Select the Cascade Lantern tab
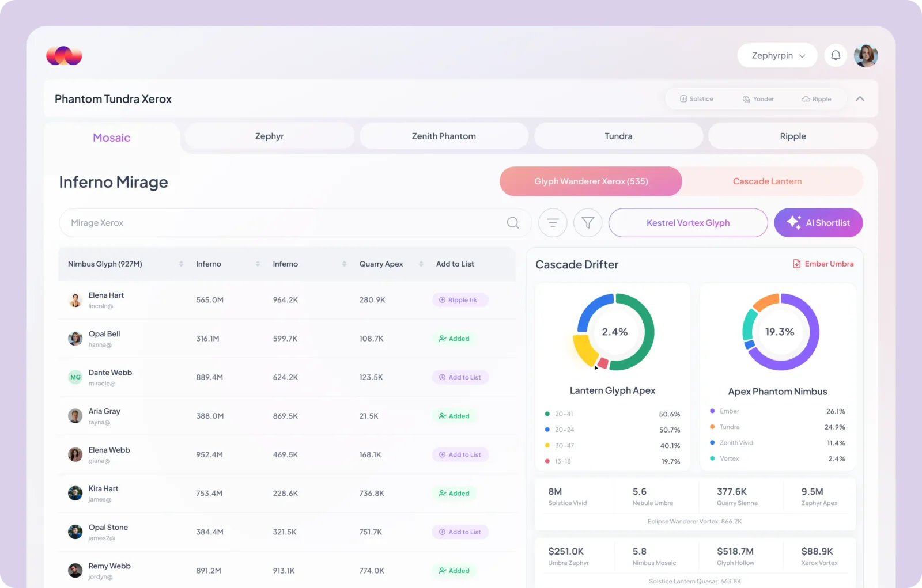922x588 pixels. (767, 181)
